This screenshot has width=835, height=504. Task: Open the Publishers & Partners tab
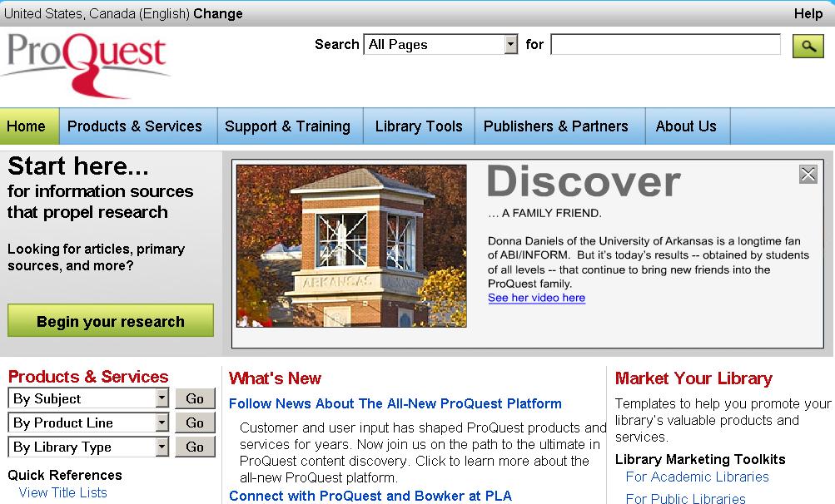559,126
